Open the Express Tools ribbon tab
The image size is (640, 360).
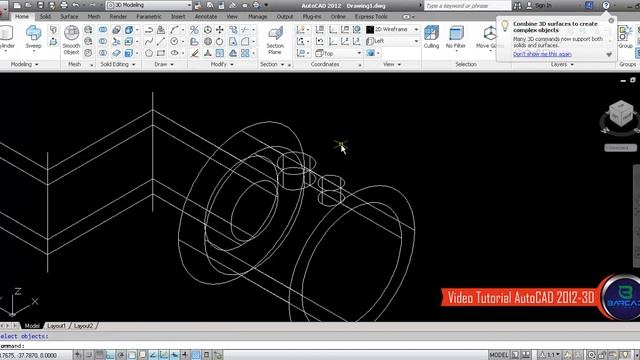(x=371, y=17)
